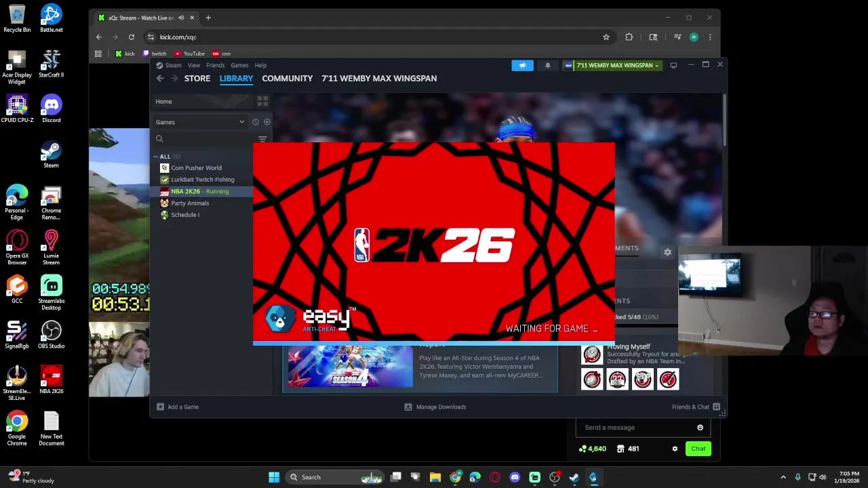Open the Chrome profile avatar
The height and width of the screenshot is (488, 868).
(x=694, y=37)
